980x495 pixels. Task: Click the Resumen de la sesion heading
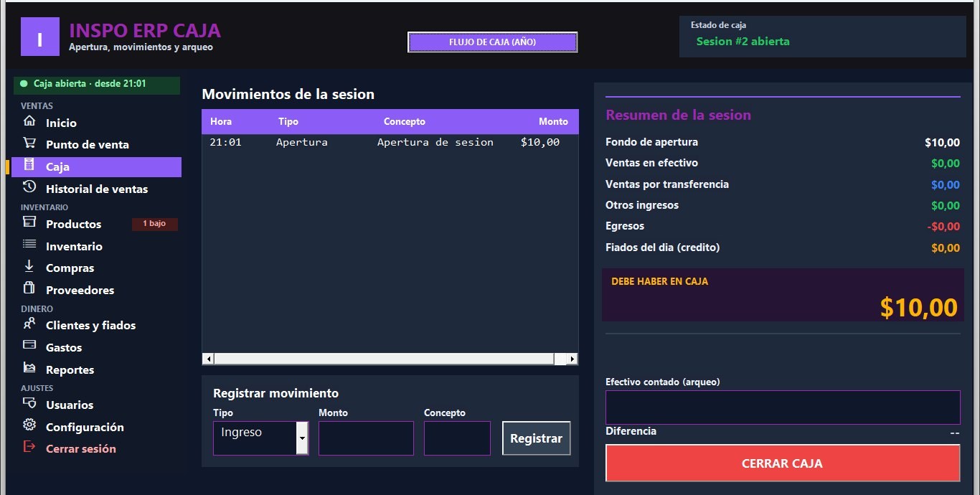678,115
